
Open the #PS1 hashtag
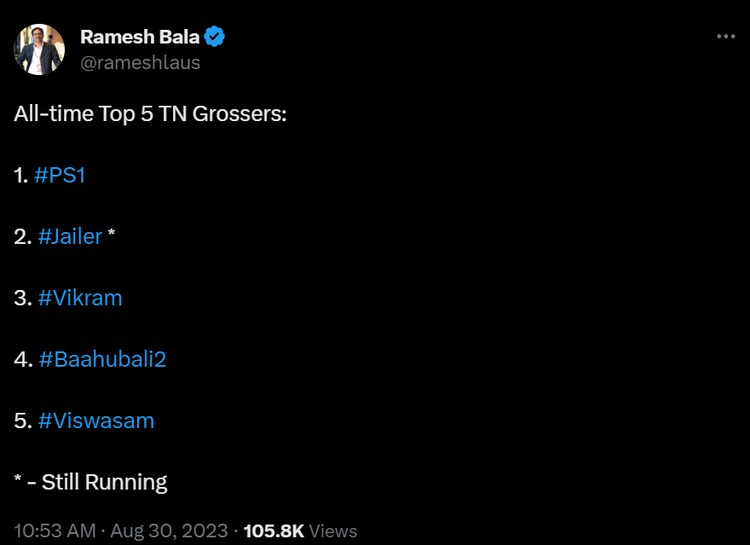(67, 175)
